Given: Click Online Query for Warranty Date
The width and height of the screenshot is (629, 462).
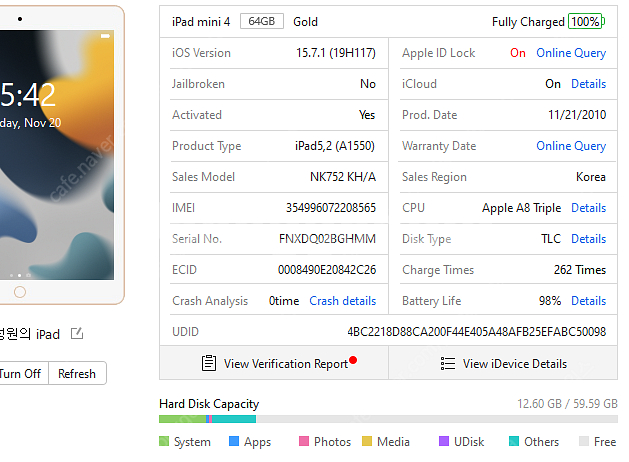Looking at the screenshot, I should [x=571, y=146].
